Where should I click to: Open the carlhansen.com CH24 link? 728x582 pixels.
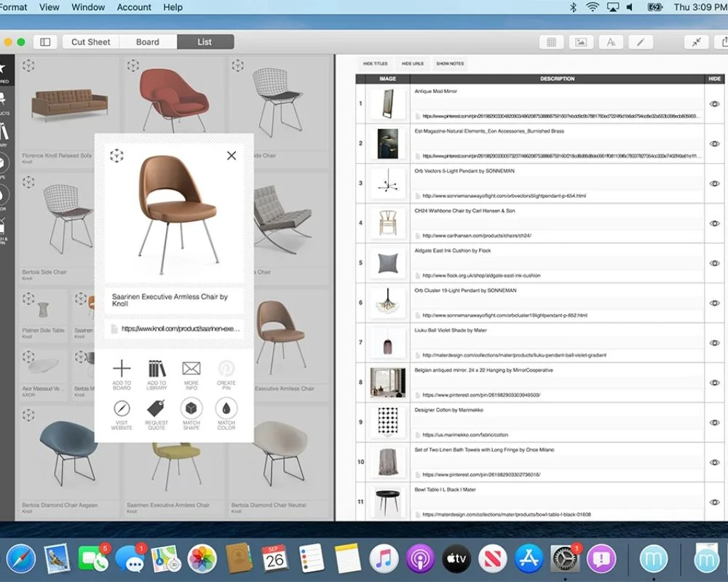coord(477,236)
